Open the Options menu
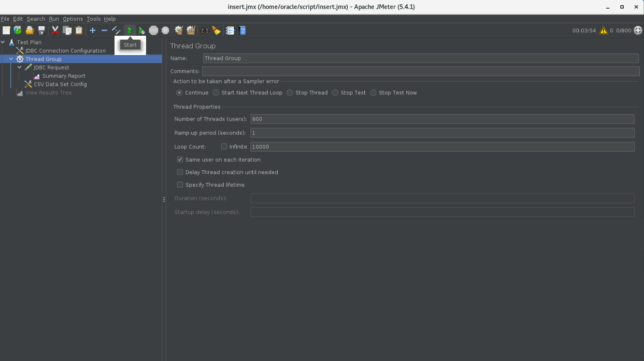The width and height of the screenshot is (644, 361). [x=73, y=19]
